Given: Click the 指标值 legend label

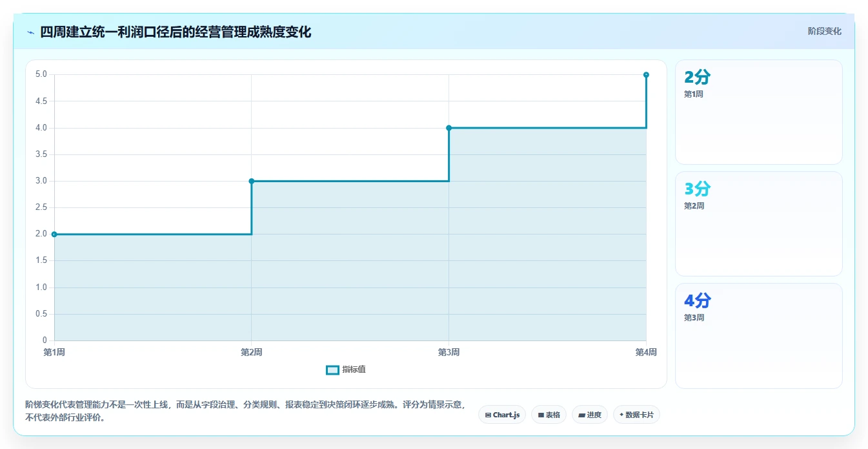Looking at the screenshot, I should click(354, 370).
